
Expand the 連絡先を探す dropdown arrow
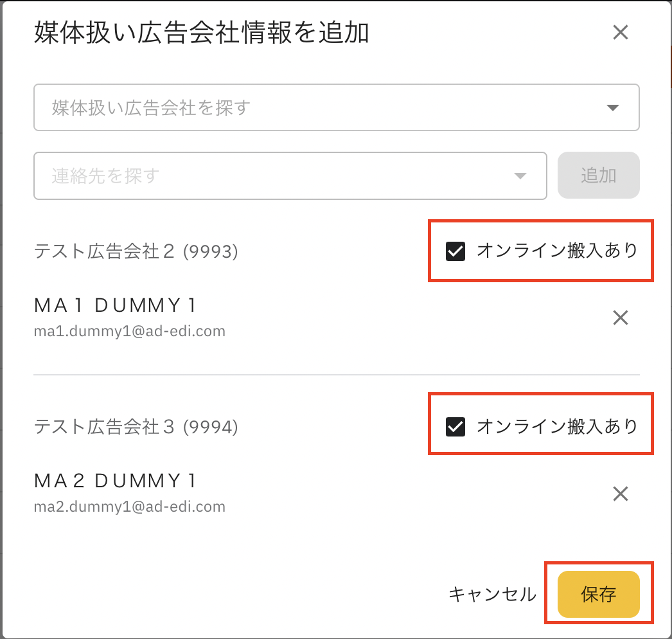point(520,176)
